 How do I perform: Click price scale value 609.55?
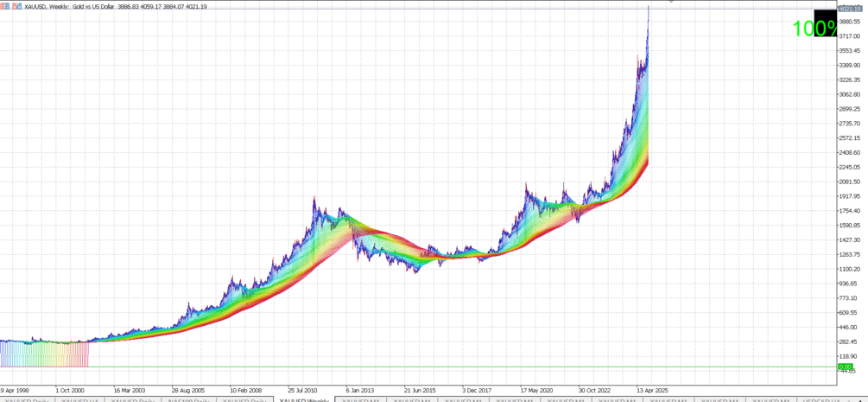[x=849, y=313]
